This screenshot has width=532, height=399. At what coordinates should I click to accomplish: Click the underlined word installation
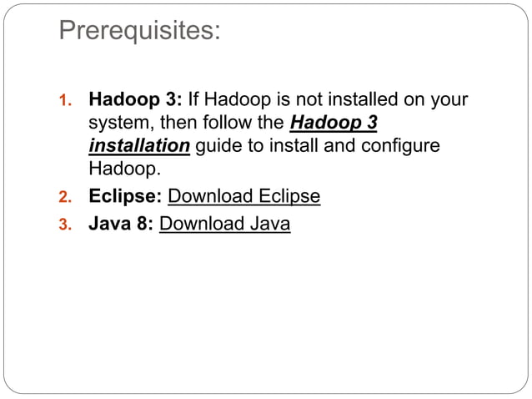coord(139,145)
